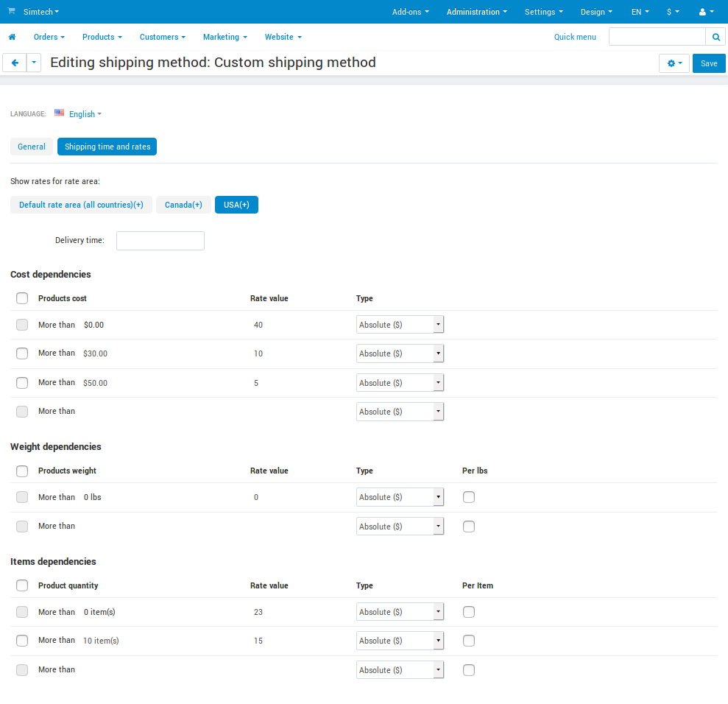Enable Per item for the 0 item(s) row
Screen dimensions: 728x704
tap(469, 612)
